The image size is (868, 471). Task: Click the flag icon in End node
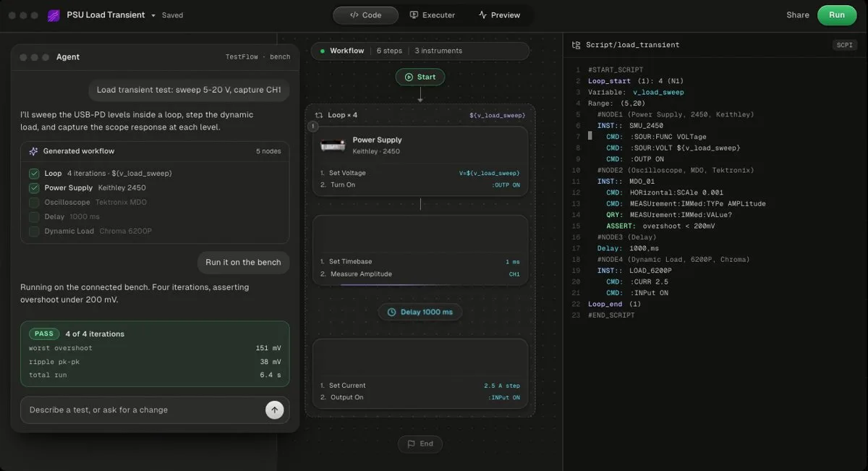click(411, 444)
